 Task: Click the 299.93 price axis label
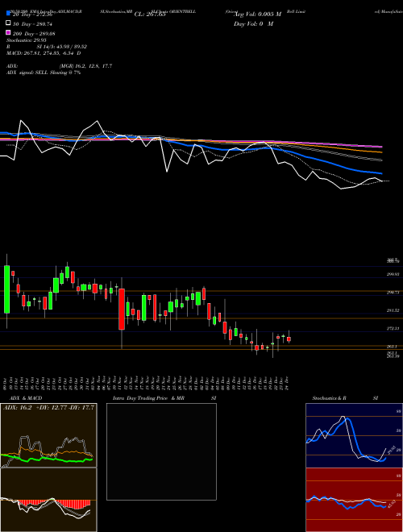point(393,274)
